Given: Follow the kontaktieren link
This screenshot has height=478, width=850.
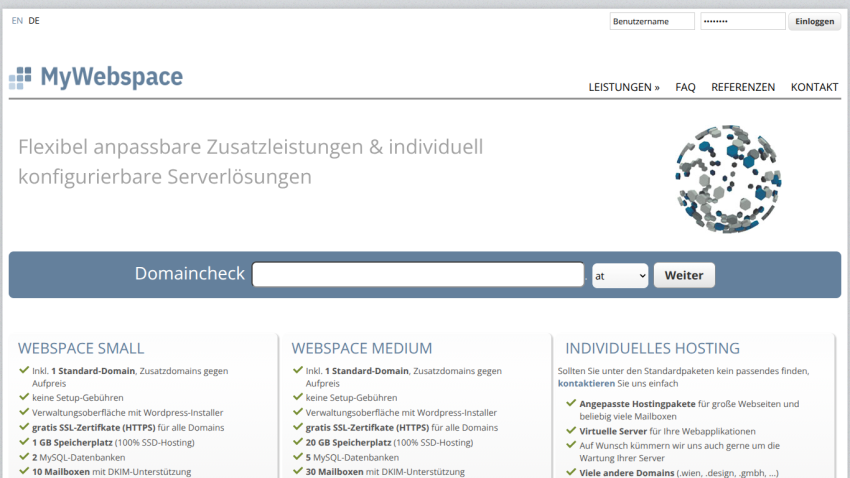Looking at the screenshot, I should click(586, 383).
